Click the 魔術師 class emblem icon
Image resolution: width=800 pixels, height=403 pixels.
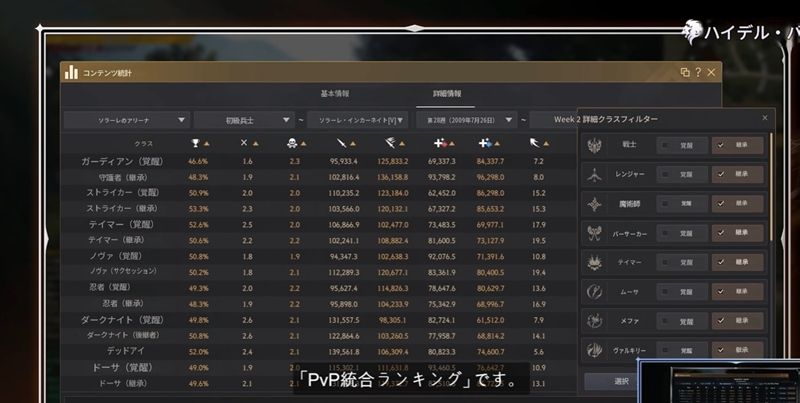(x=594, y=204)
